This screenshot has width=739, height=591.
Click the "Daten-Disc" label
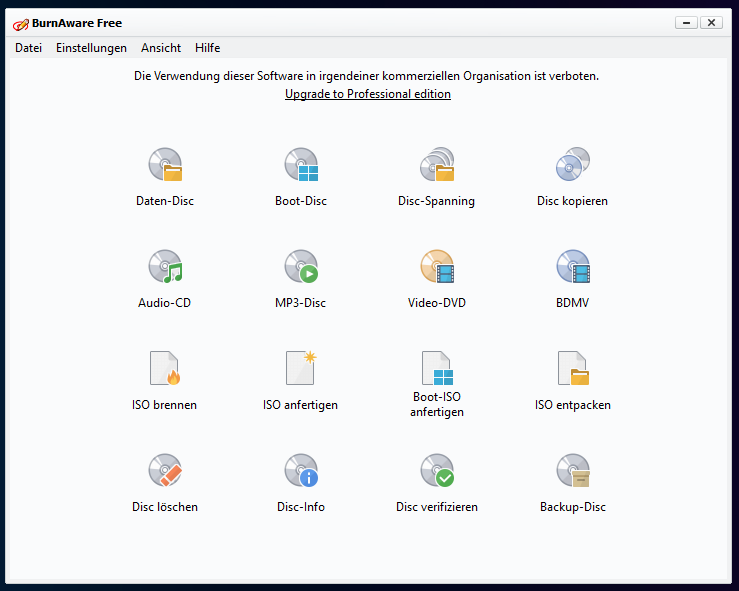[x=165, y=201]
